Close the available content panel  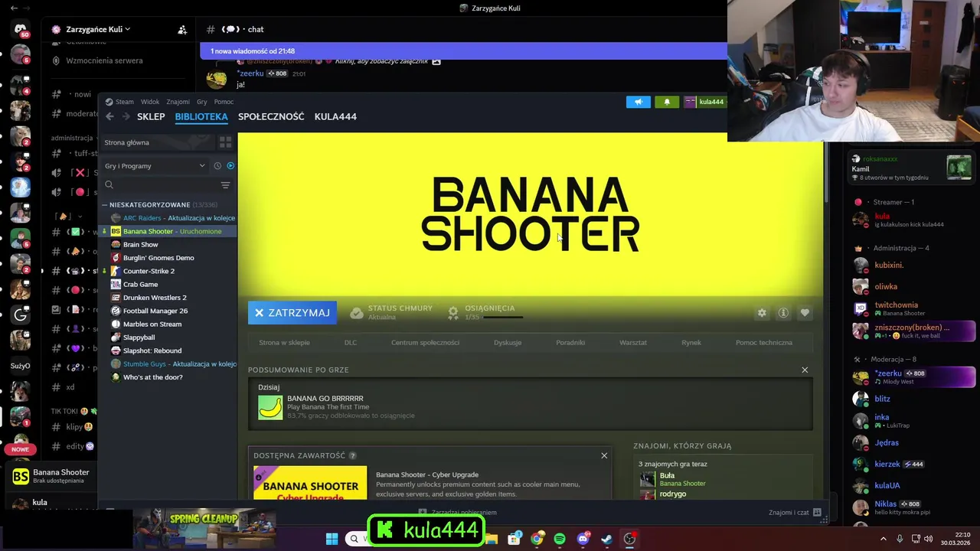(604, 455)
